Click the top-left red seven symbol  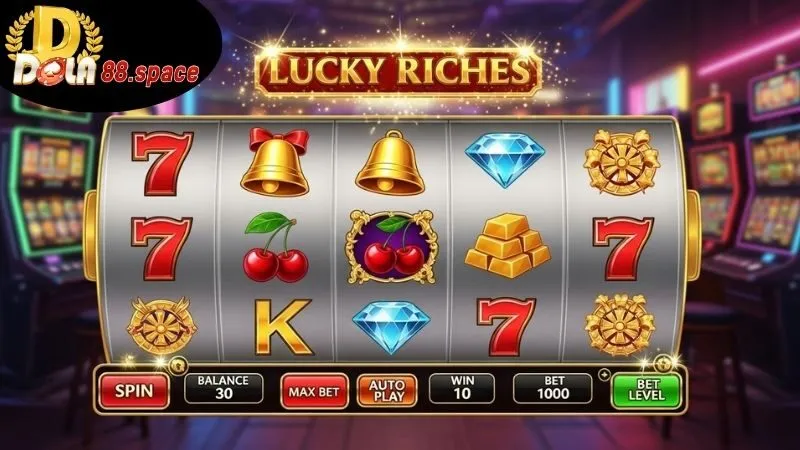[x=163, y=163]
